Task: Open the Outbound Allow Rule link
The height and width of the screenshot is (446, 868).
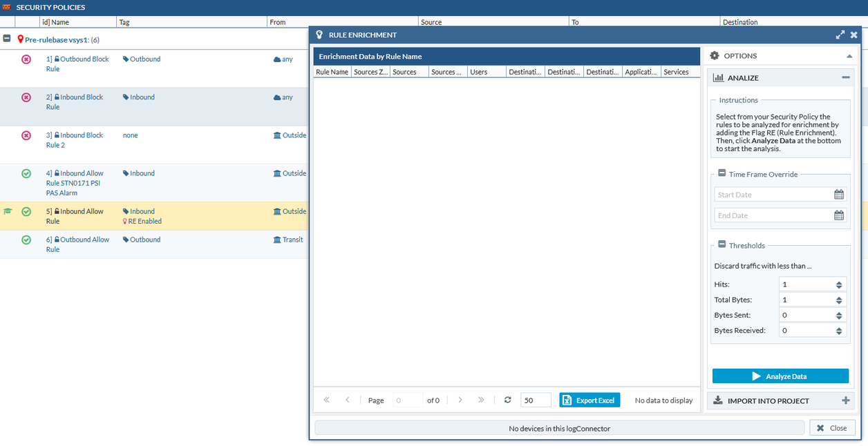Action: (x=77, y=244)
